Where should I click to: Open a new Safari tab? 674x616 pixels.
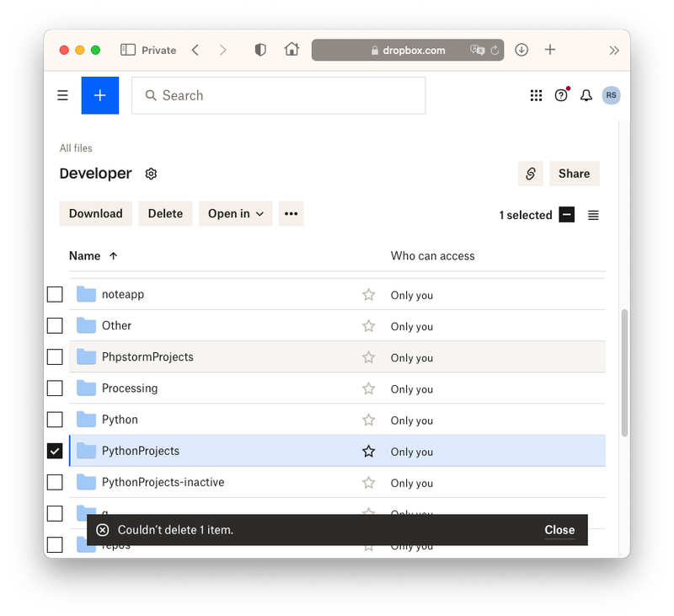coord(550,50)
